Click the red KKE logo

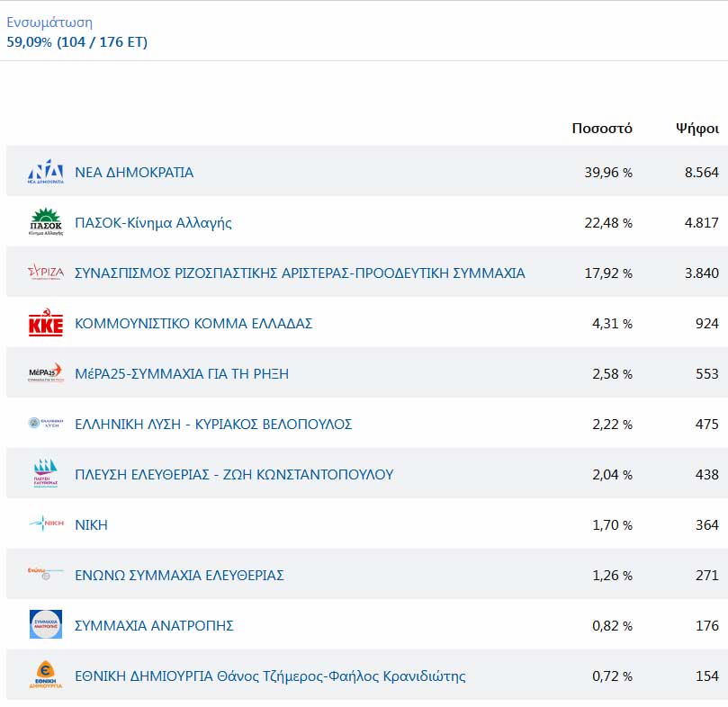[x=46, y=322]
